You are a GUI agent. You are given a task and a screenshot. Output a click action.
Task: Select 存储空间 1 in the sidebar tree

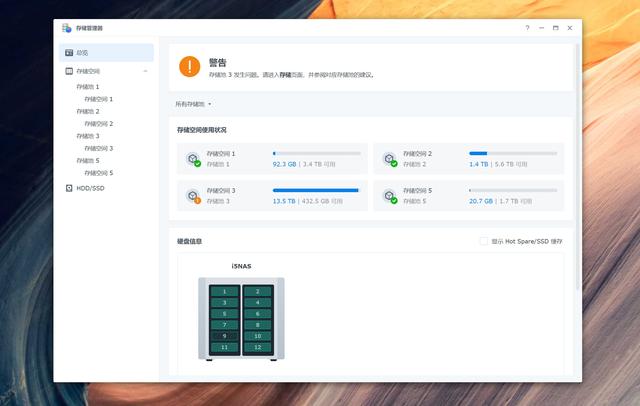pos(98,99)
